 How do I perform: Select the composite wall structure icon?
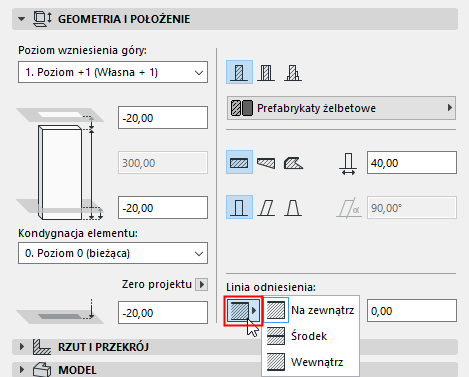point(266,72)
